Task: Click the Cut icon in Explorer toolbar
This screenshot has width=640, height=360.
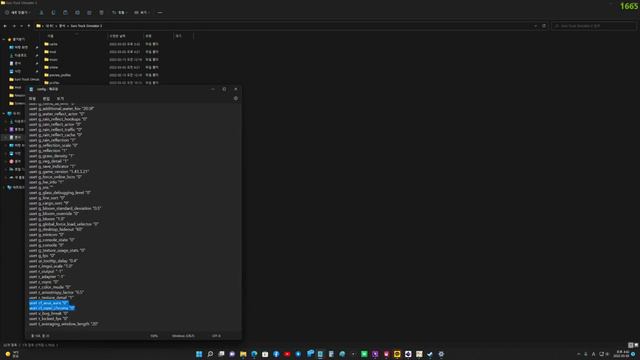Action: [41, 13]
